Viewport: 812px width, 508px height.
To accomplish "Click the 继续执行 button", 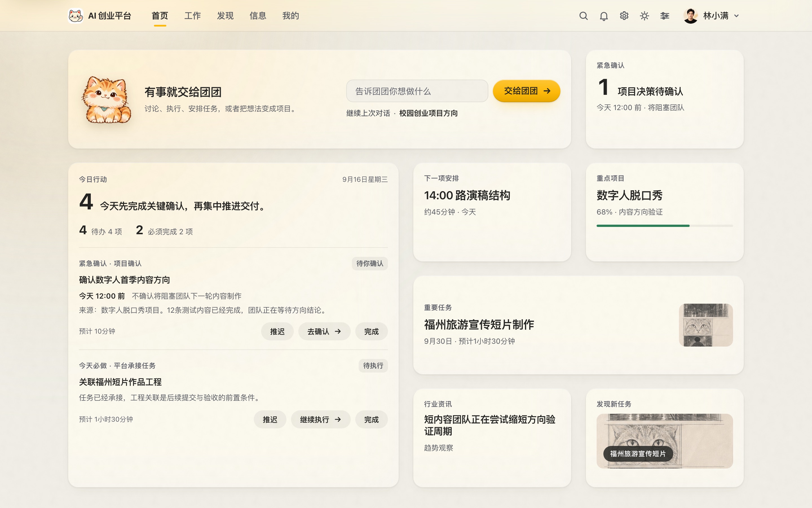I will click(321, 420).
